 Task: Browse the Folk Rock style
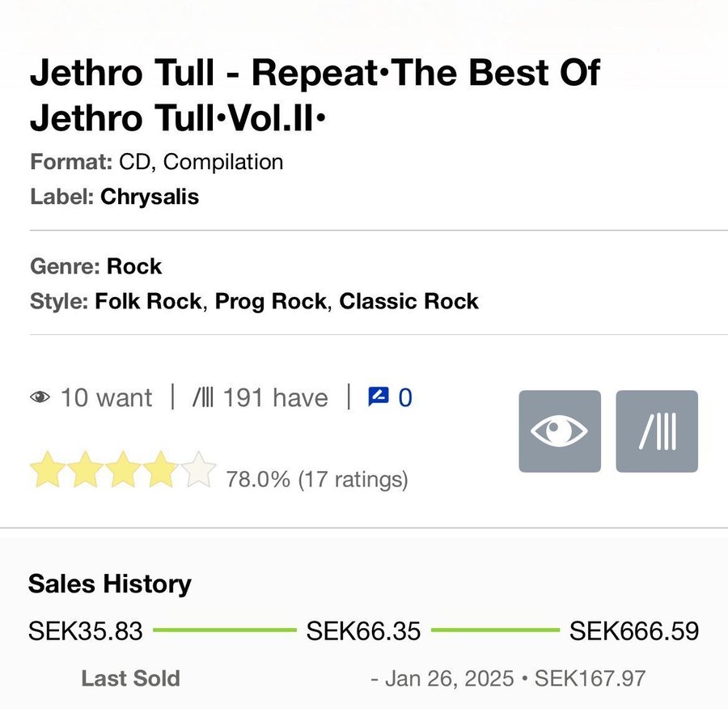(x=148, y=302)
